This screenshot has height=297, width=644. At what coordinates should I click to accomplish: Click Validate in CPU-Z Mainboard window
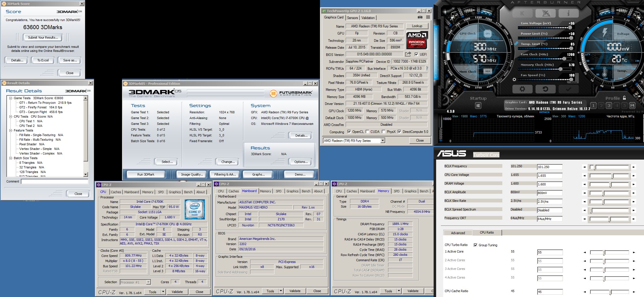click(x=295, y=291)
